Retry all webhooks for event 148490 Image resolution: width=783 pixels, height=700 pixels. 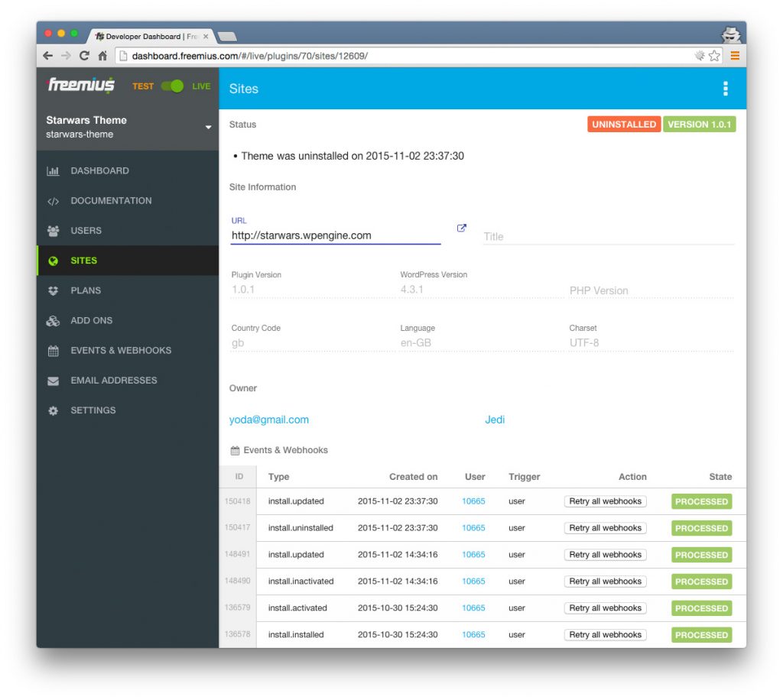pyautogui.click(x=606, y=582)
